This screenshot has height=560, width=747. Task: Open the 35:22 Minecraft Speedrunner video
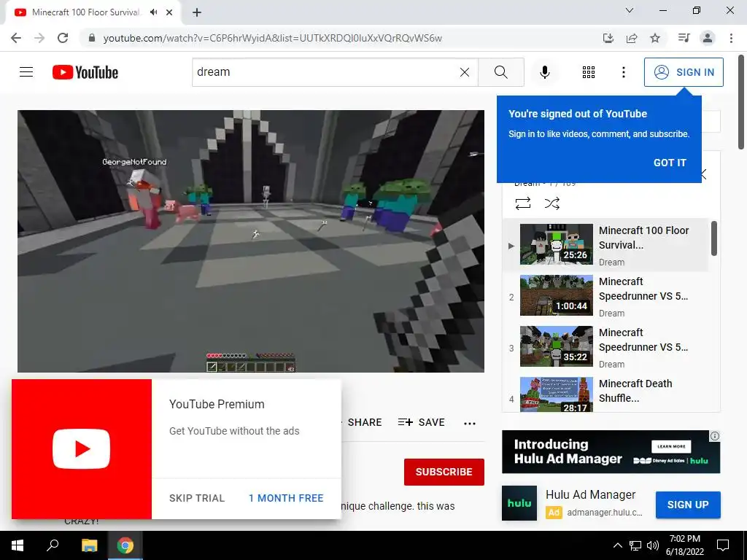[x=557, y=346]
